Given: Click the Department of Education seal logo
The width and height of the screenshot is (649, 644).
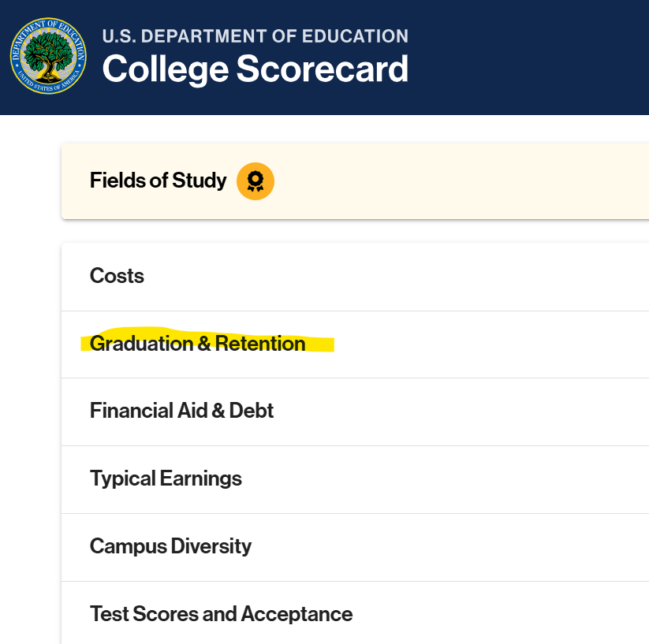Looking at the screenshot, I should [x=48, y=55].
